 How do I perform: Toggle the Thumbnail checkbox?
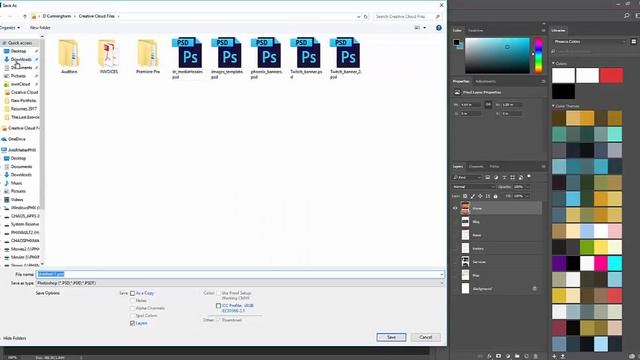[x=218, y=320]
